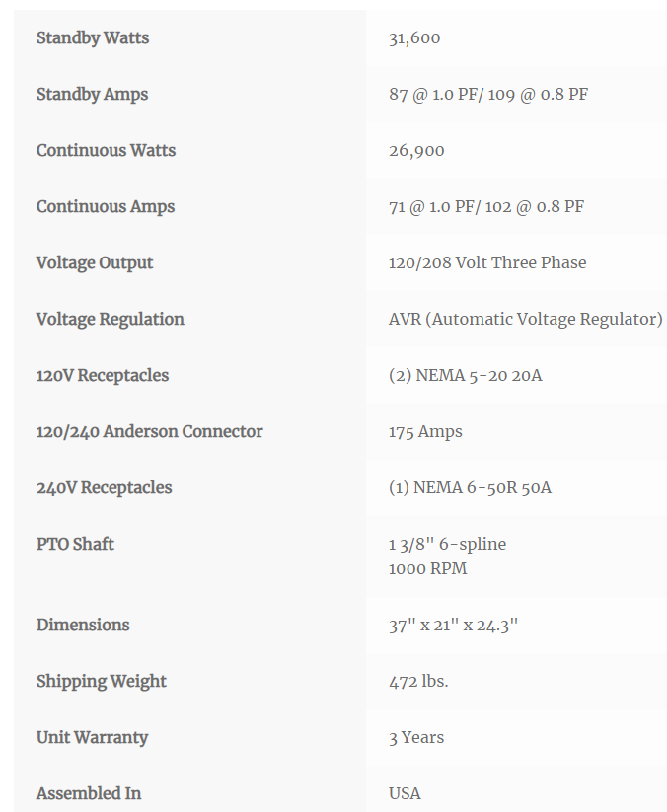Click the Standby Watts label
The image size is (667, 812).
93,37
